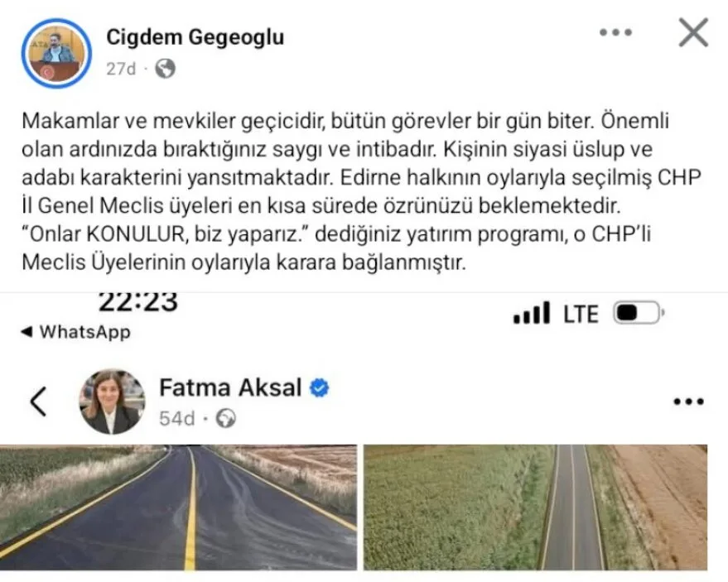The height and width of the screenshot is (582, 728).
Task: Click the post text starting with Makamlar
Action: click(361, 191)
